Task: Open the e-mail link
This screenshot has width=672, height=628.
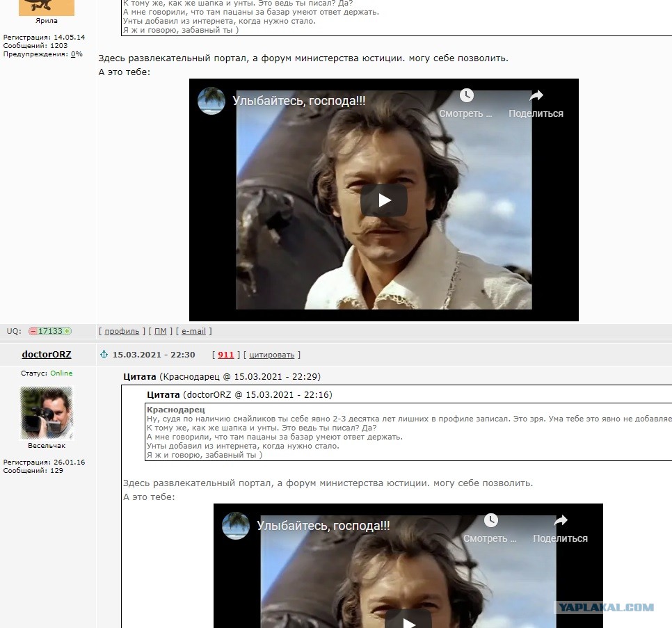Action: coord(193,331)
